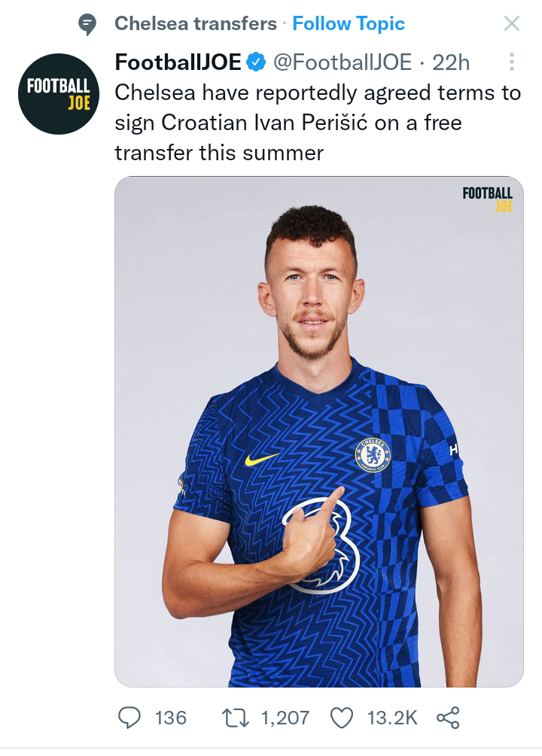The width and height of the screenshot is (542, 756).
Task: Dismiss the Chelsea transfers topic suggestion
Action: pos(512,23)
